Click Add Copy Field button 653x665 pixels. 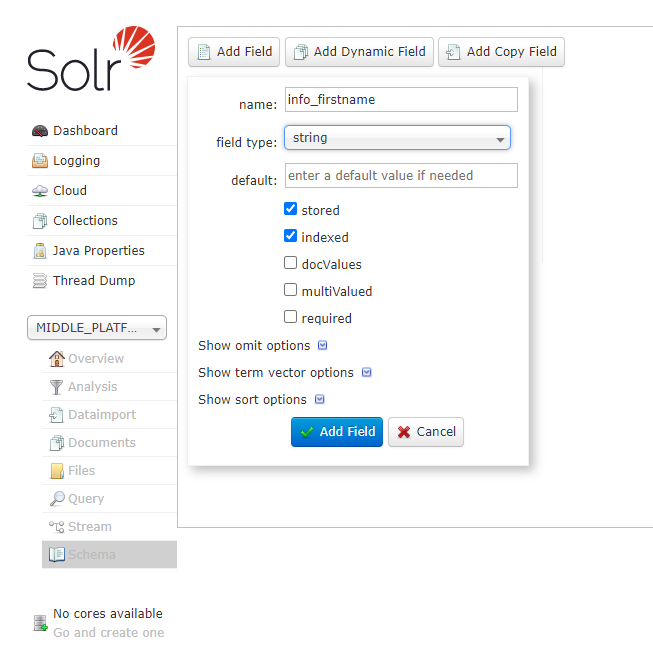point(502,52)
